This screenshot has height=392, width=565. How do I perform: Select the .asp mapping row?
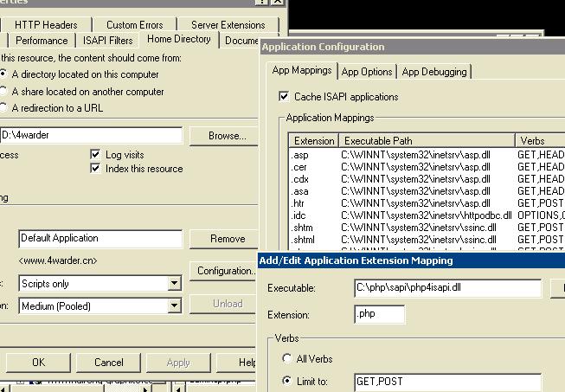(x=427, y=155)
